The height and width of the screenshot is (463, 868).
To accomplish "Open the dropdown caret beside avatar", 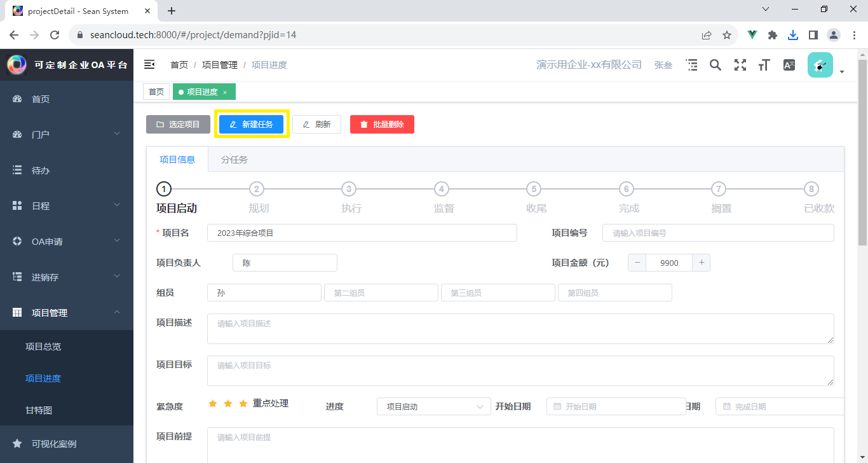I will (842, 72).
